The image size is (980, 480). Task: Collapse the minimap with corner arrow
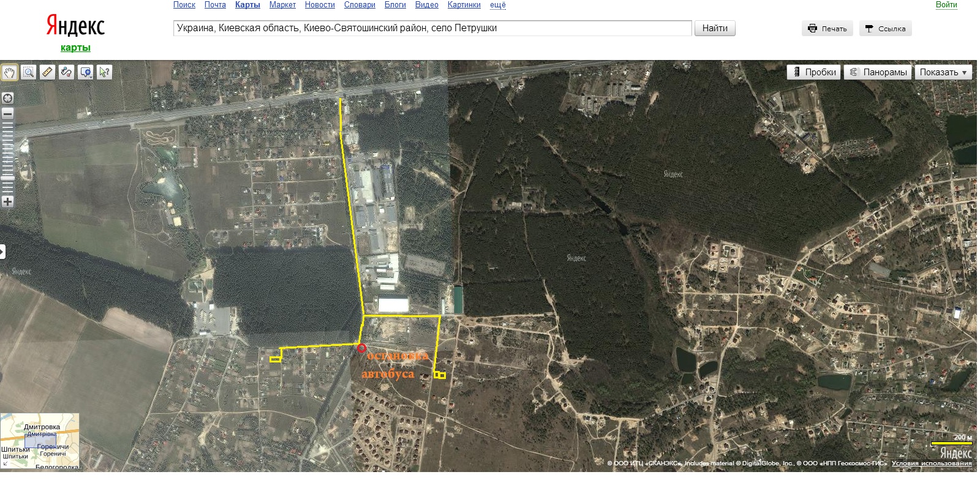4,465
